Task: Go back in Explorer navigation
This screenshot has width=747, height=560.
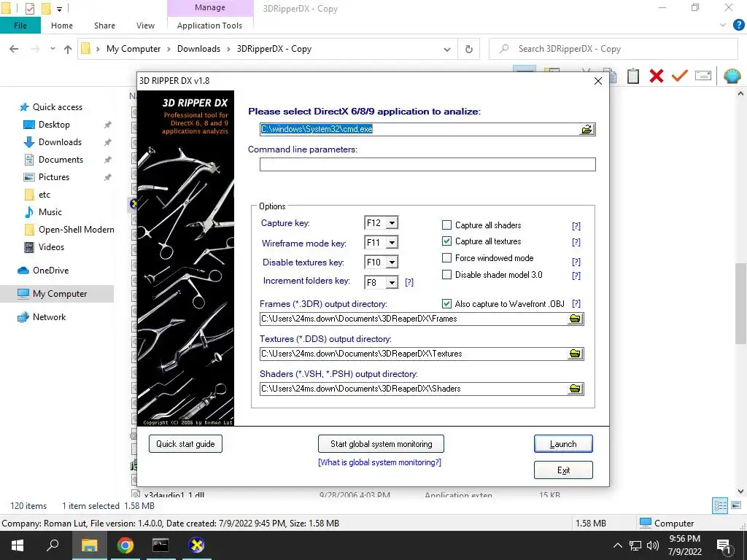Action: coord(15,49)
